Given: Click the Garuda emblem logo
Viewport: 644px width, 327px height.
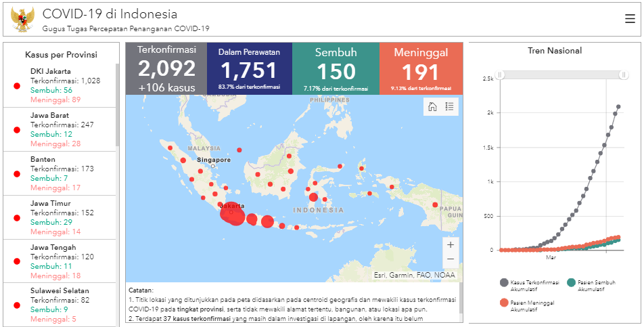Looking at the screenshot, I should click(23, 20).
